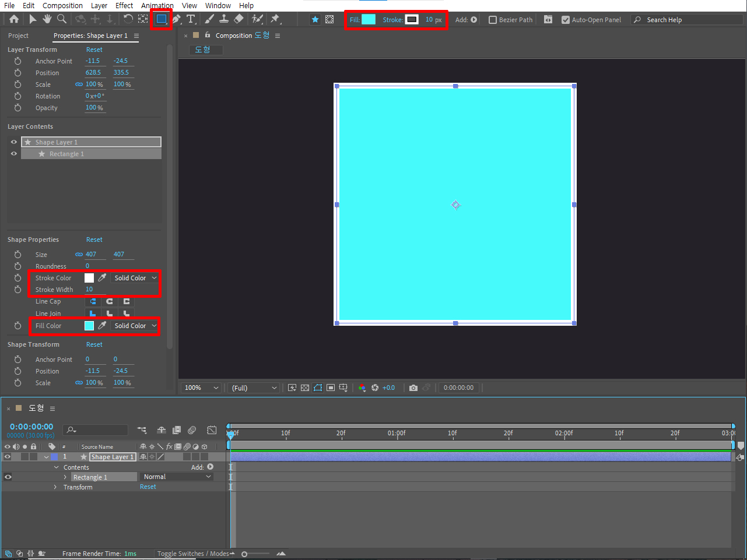Click toolbar Fill color swatch
The width and height of the screenshot is (747, 560).
369,19
